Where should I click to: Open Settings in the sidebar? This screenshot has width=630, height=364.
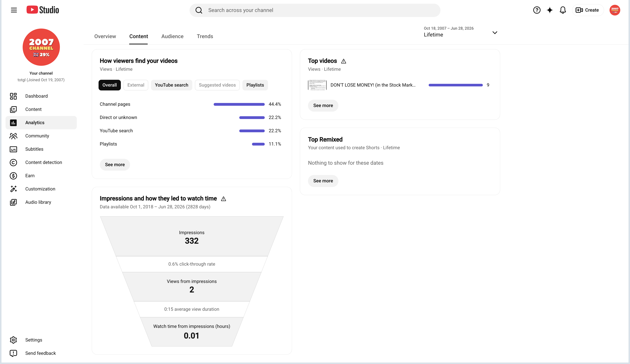tap(41, 340)
